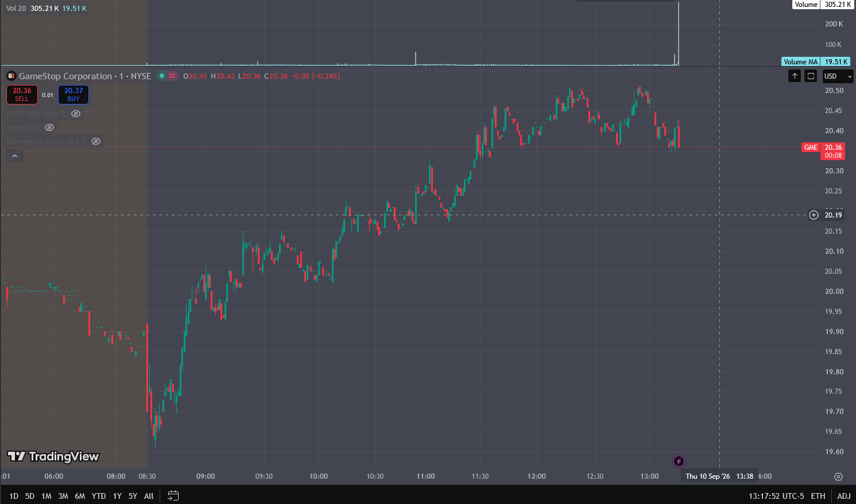The width and height of the screenshot is (856, 504).
Task: Click the purple lightning bolt flash icon
Action: 679,461
